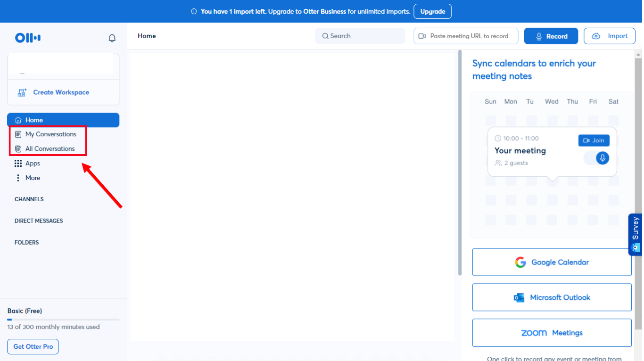Click the magnifier icon in Search
This screenshot has width=644, height=361.
click(325, 36)
